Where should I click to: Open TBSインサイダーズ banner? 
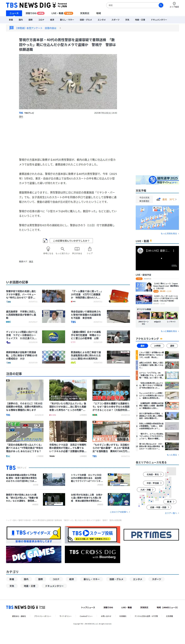pyautogui.click(x=34, y=535)
